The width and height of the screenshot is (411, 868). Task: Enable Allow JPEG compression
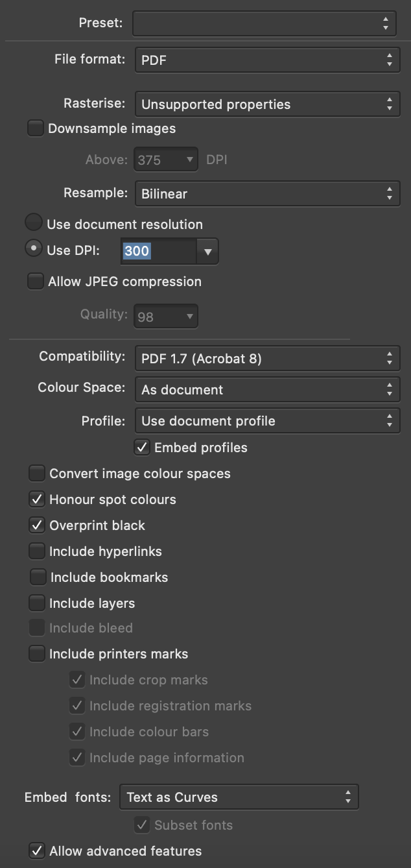[x=36, y=281]
